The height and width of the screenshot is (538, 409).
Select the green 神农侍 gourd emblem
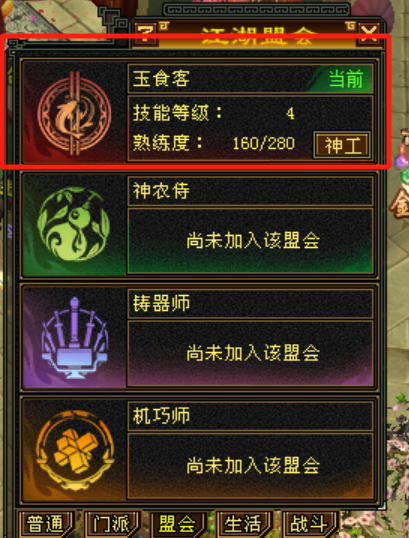[73, 224]
